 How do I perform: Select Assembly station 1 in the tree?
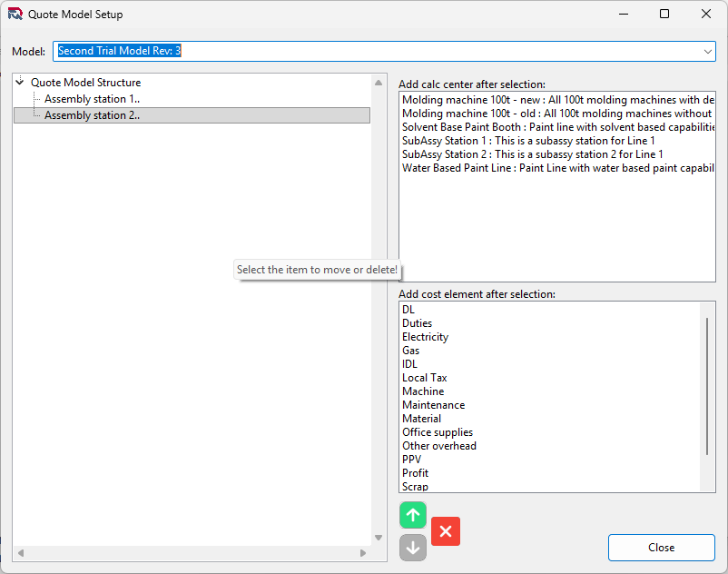click(92, 99)
